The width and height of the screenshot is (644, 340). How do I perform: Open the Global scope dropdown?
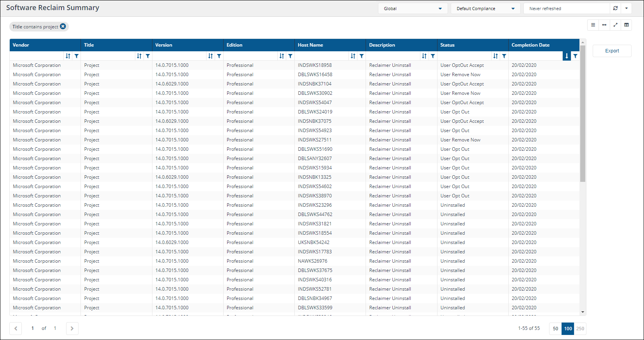click(x=413, y=9)
